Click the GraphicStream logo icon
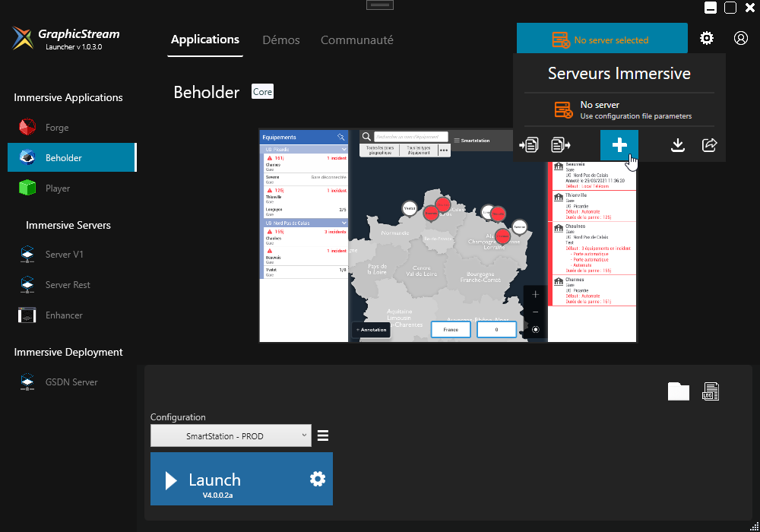The height and width of the screenshot is (532, 760). pos(22,38)
